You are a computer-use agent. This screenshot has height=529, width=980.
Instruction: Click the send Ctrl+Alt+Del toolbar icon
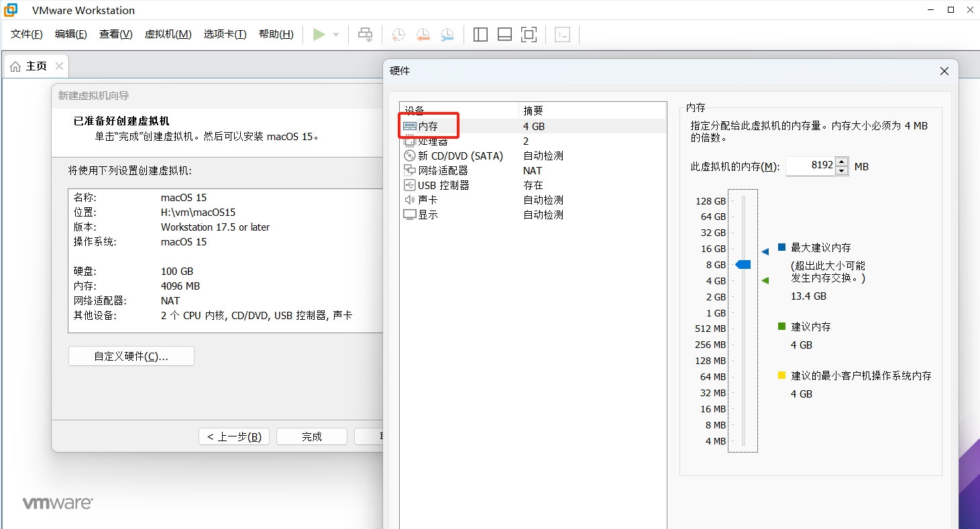point(366,35)
